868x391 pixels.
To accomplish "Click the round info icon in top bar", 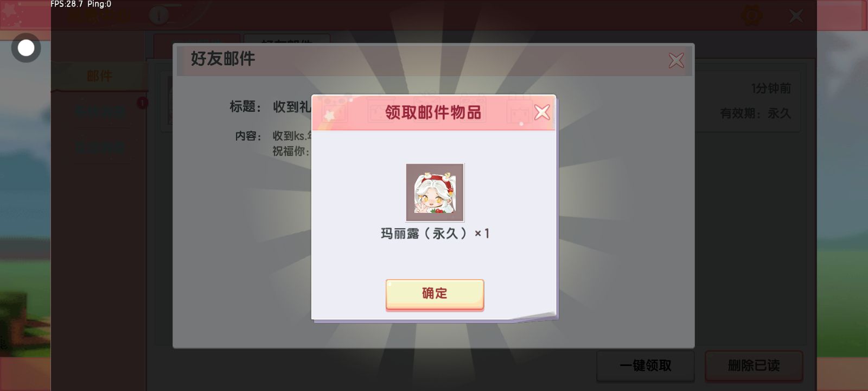I will (x=159, y=15).
